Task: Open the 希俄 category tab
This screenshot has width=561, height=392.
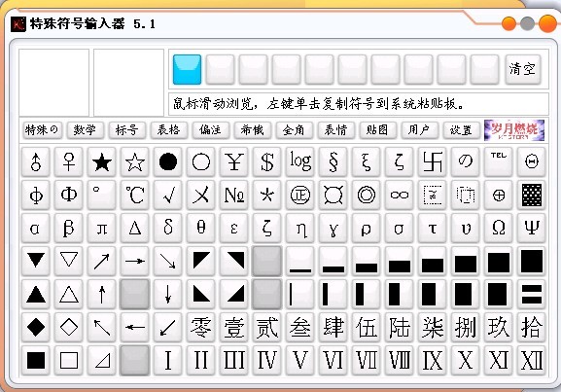Action: point(252,130)
